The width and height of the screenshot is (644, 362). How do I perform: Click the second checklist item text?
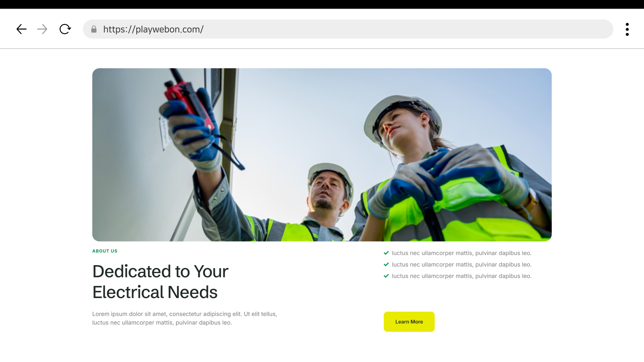(x=462, y=264)
